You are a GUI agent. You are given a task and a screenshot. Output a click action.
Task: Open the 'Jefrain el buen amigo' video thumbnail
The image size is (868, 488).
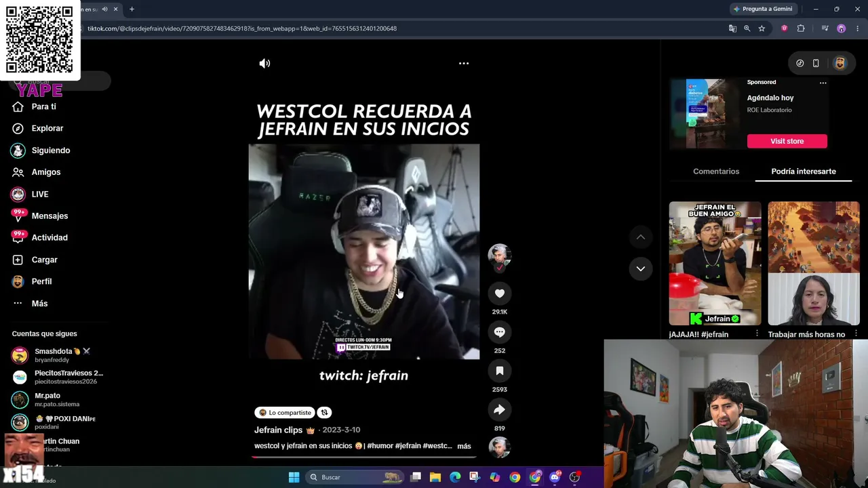point(715,263)
